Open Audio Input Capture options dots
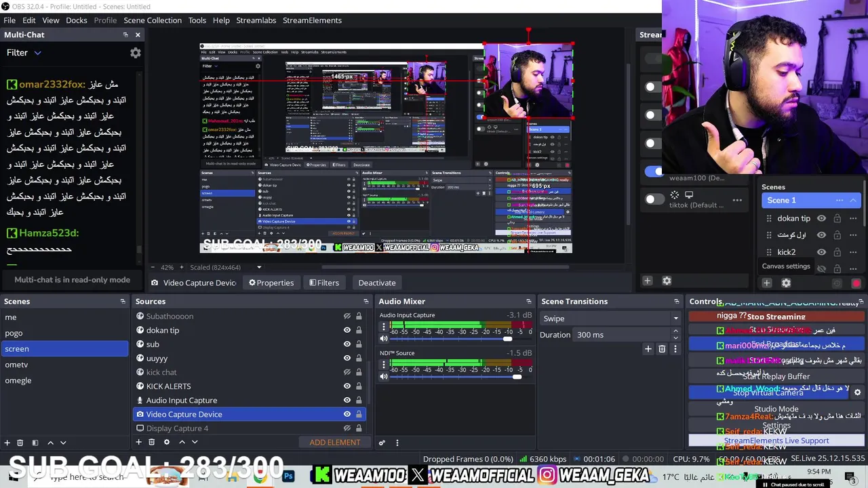This screenshot has width=868, height=488. click(384, 327)
